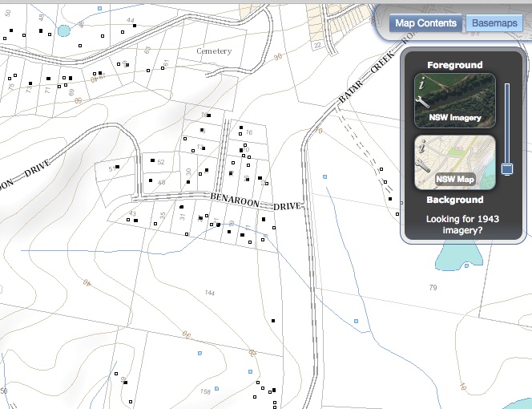The image size is (532, 409).
Task: Open info for NSW Imagery layer
Action: (x=421, y=83)
